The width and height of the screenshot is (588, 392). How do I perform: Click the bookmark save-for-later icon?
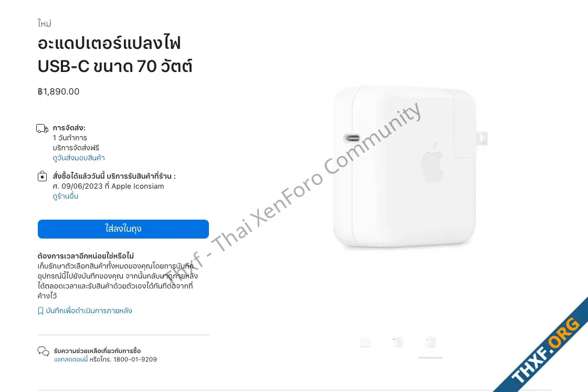40,311
